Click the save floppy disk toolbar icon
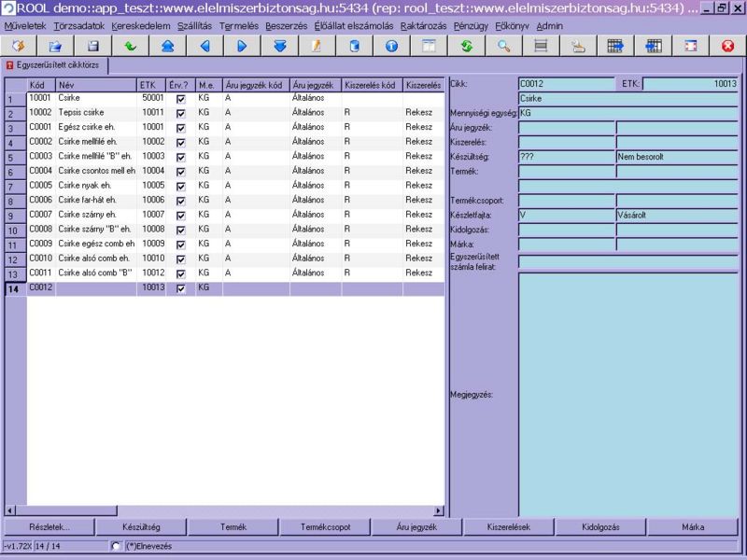Image resolution: width=747 pixels, height=560 pixels. [92, 45]
